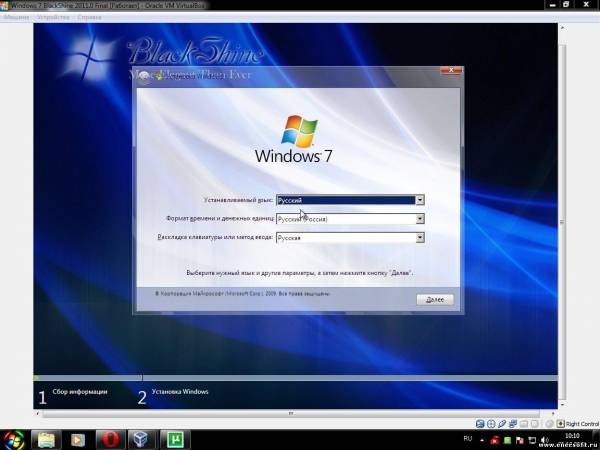Click the vertical scrollbar down arrow
Viewport: 600px width, 450px height.
click(x=562, y=404)
